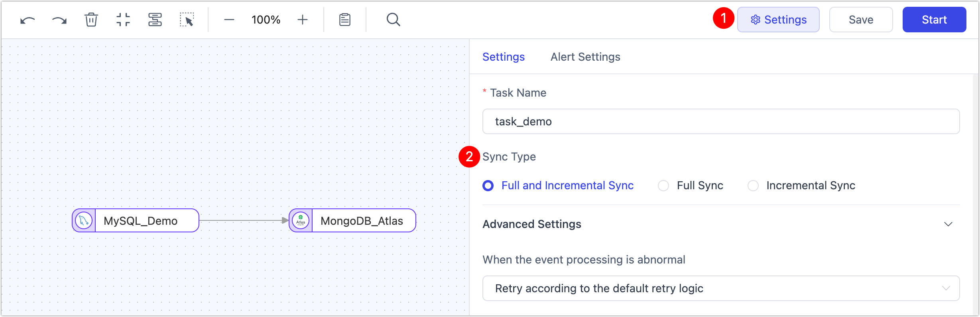This screenshot has height=317, width=980.
Task: Click the undo arrow icon
Action: click(x=28, y=20)
